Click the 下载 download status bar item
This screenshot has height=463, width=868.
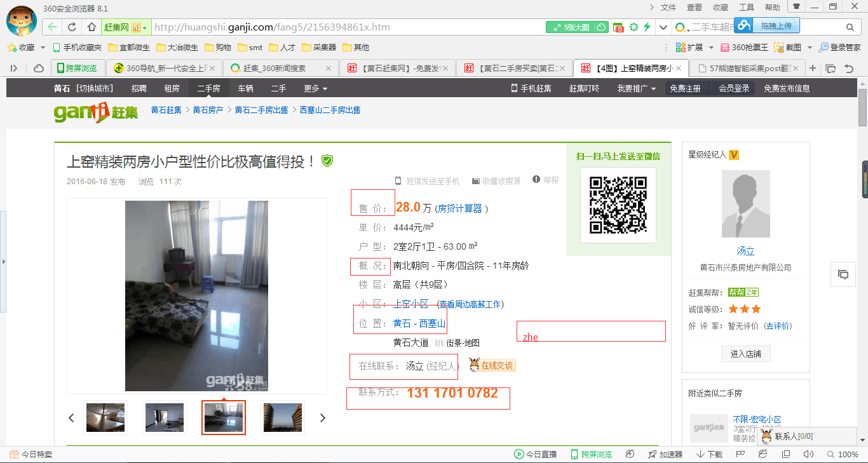[x=709, y=454]
